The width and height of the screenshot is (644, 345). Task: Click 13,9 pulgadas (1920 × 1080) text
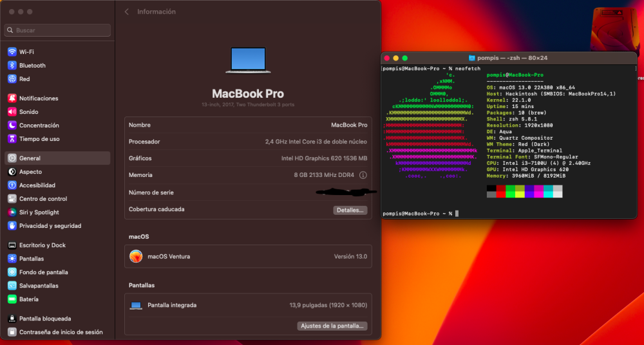point(328,306)
